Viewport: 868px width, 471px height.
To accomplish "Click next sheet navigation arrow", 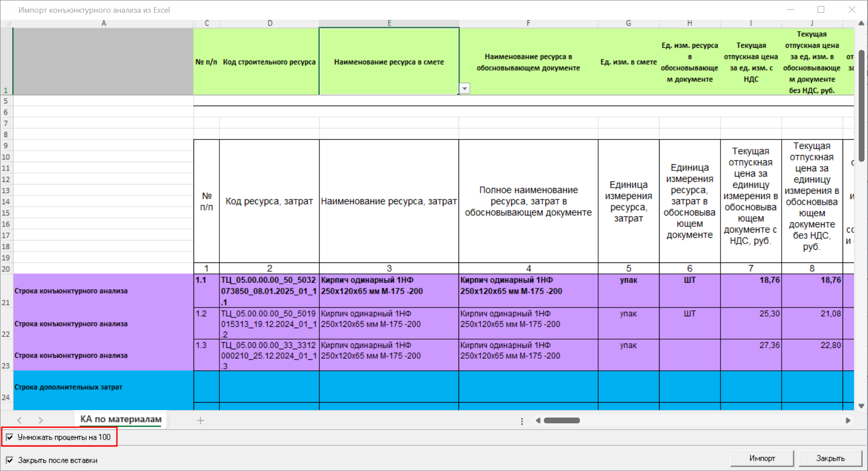I will [x=40, y=421].
